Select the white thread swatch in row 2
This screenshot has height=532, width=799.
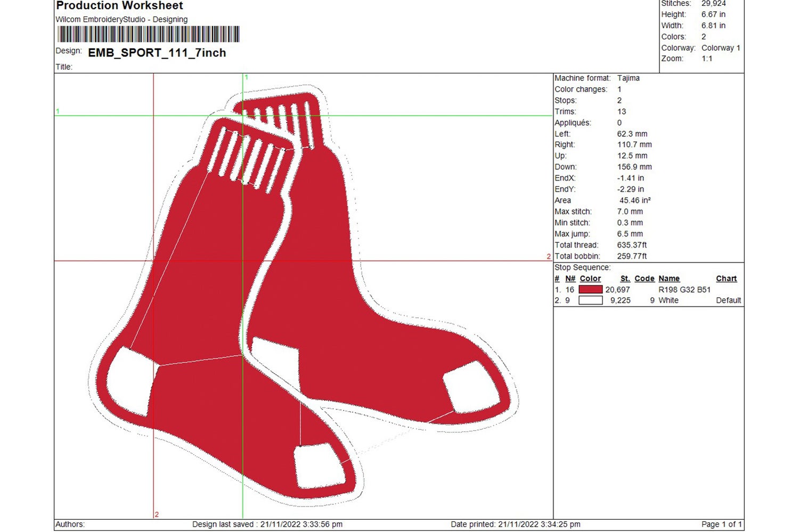[591, 300]
